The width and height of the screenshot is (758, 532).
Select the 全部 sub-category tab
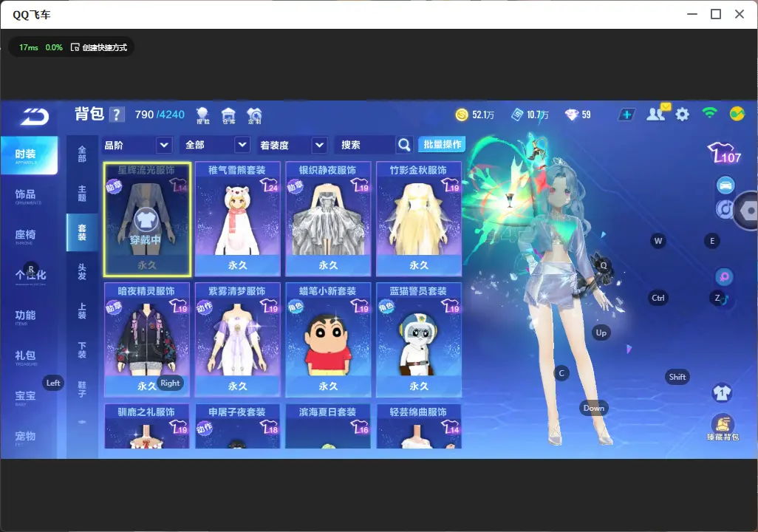click(82, 154)
